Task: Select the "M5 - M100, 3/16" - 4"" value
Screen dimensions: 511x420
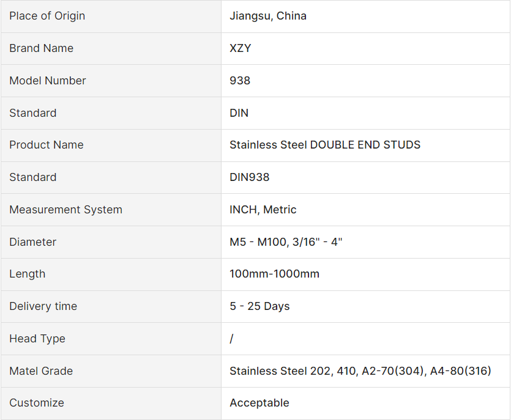Action: pyautogui.click(x=285, y=242)
